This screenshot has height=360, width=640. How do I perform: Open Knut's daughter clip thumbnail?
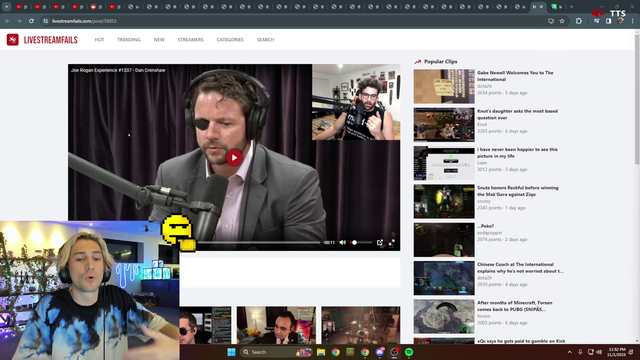[x=444, y=124]
